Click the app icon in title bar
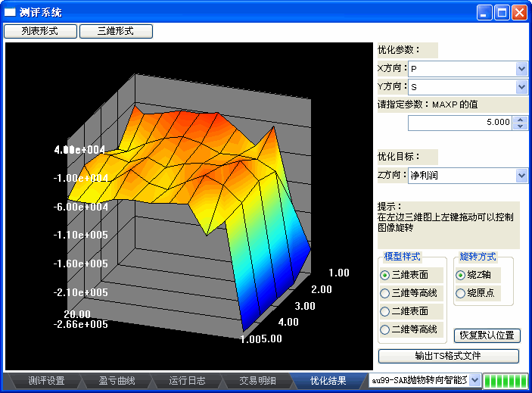 [x=10, y=13]
